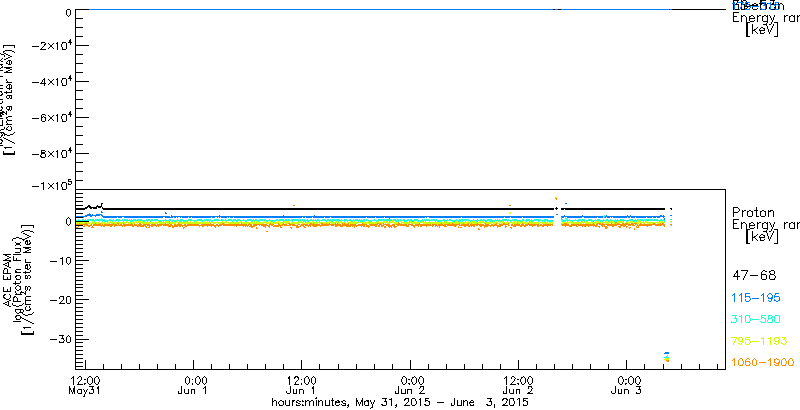The width and height of the screenshot is (800, 410).
Task: Click the '12:00 May31' time axis label
Action: click(84, 386)
